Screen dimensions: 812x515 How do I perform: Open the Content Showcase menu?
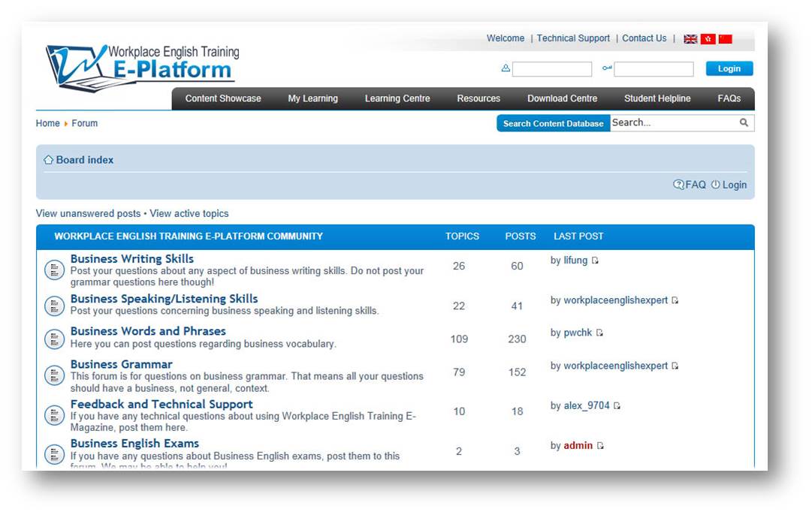point(223,99)
